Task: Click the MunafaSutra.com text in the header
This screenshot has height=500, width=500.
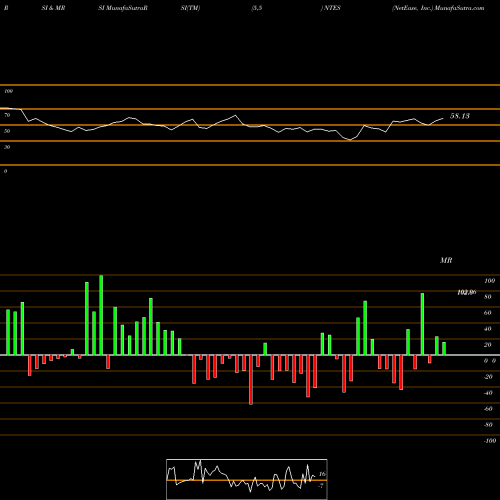Action: coord(459,8)
